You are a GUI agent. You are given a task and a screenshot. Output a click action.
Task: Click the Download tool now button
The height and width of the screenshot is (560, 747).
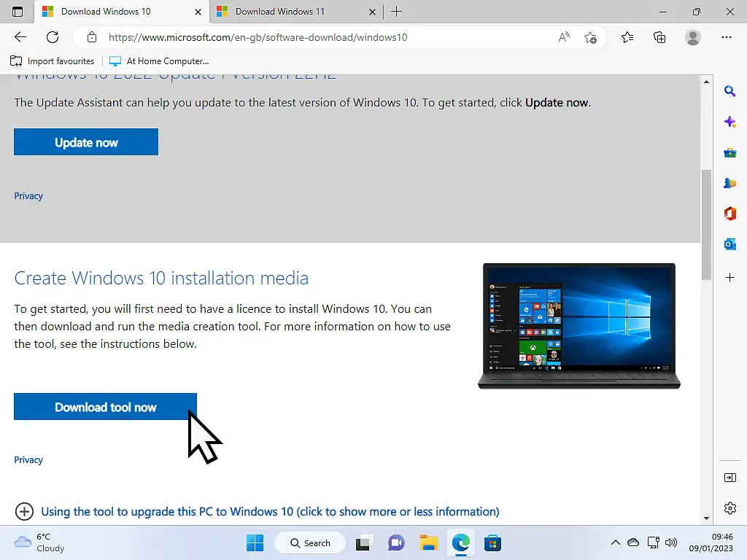tap(104, 407)
